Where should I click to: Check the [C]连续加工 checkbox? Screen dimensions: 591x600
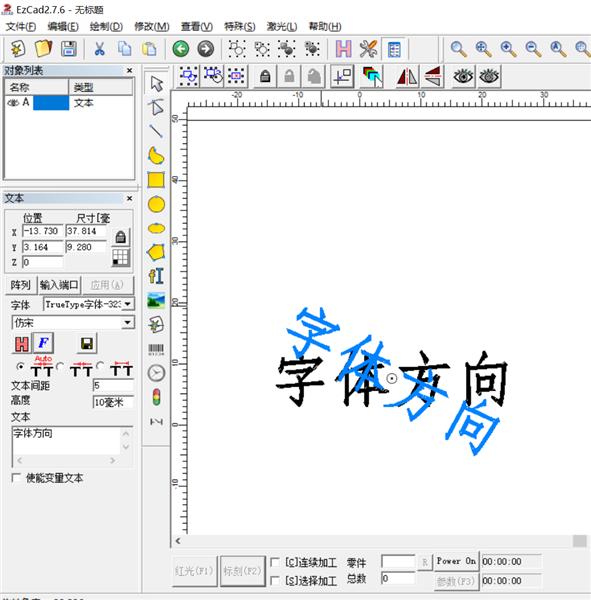coord(274,562)
